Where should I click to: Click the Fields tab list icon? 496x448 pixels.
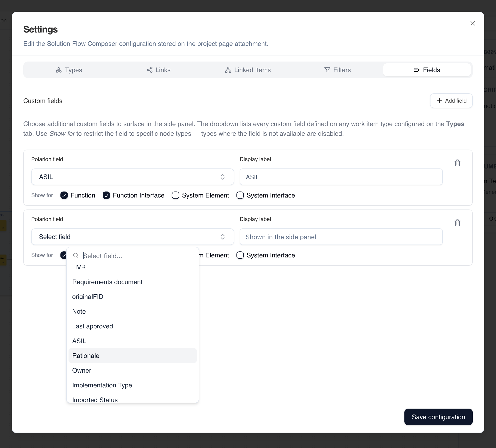(417, 70)
